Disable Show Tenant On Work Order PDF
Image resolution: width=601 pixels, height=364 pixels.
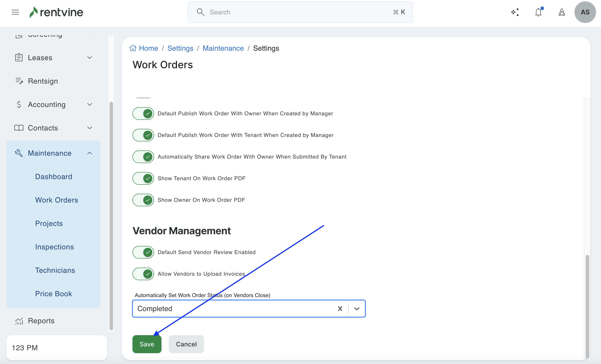143,178
